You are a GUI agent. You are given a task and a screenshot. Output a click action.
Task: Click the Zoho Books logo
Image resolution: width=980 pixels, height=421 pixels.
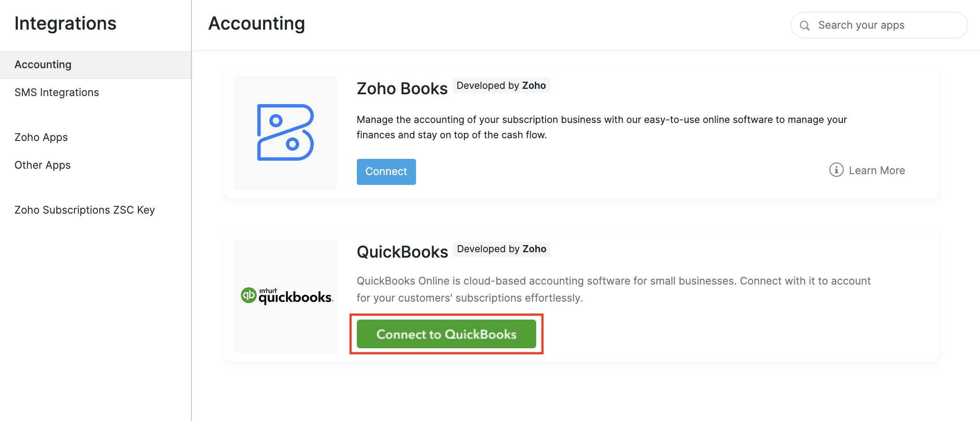point(285,132)
